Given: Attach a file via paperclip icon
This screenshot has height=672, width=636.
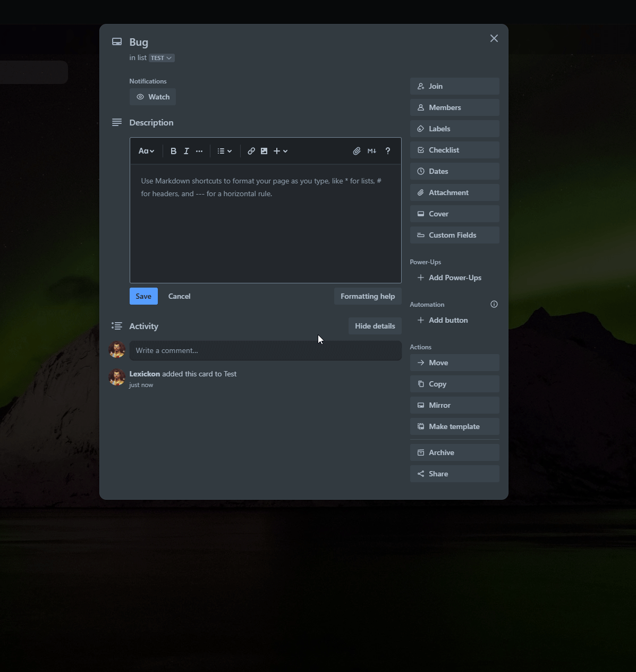Looking at the screenshot, I should tap(357, 151).
